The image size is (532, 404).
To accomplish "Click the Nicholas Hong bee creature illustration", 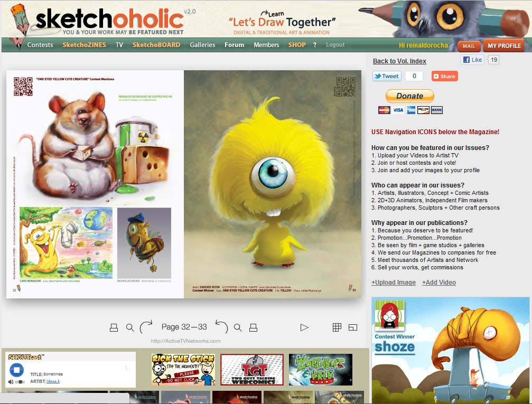I will tap(144, 243).
